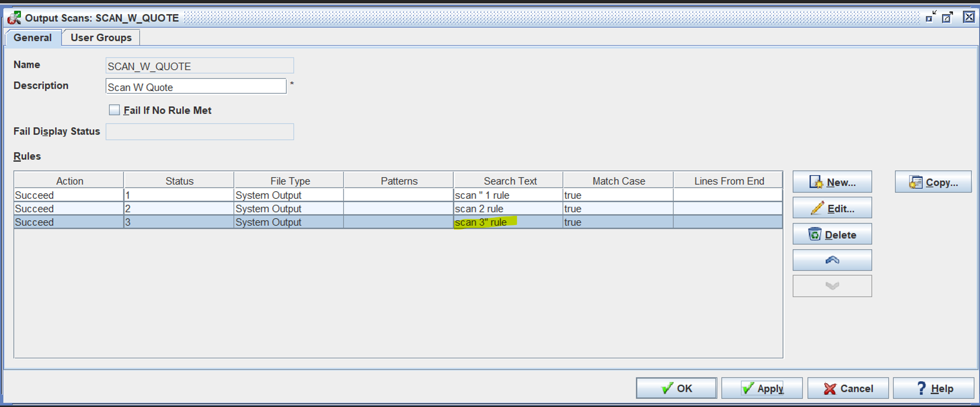Viewport: 980px width, 407px height.
Task: Click Status cell showing 3
Action: (179, 222)
